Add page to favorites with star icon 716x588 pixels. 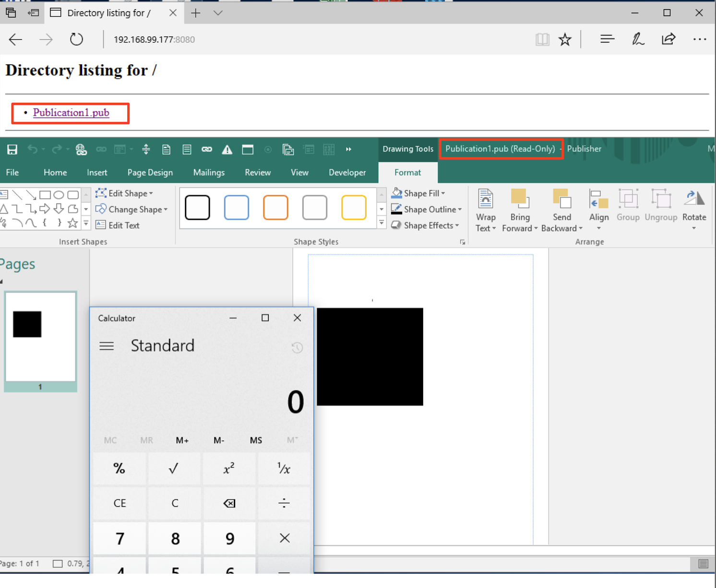click(565, 39)
